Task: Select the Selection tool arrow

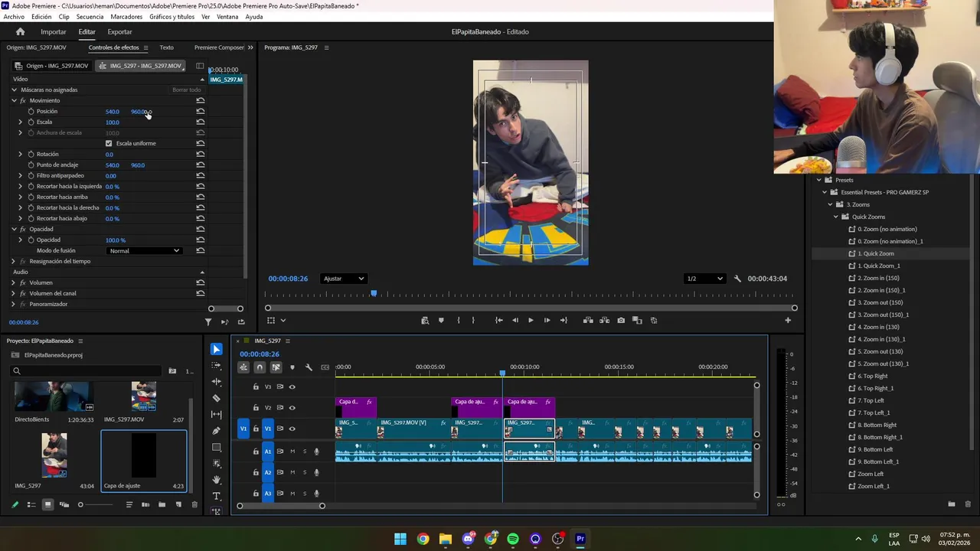Action: coord(217,349)
